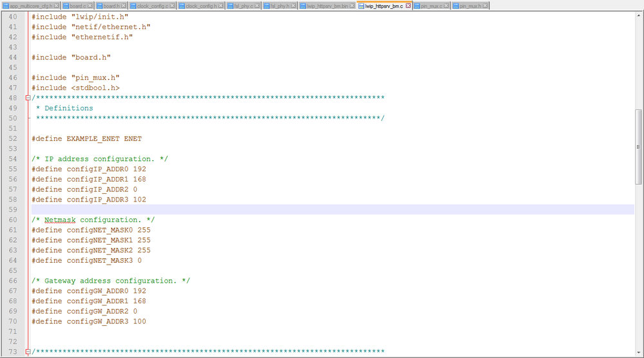Switch to the app_multicore_cfg.h tab

pos(31,6)
